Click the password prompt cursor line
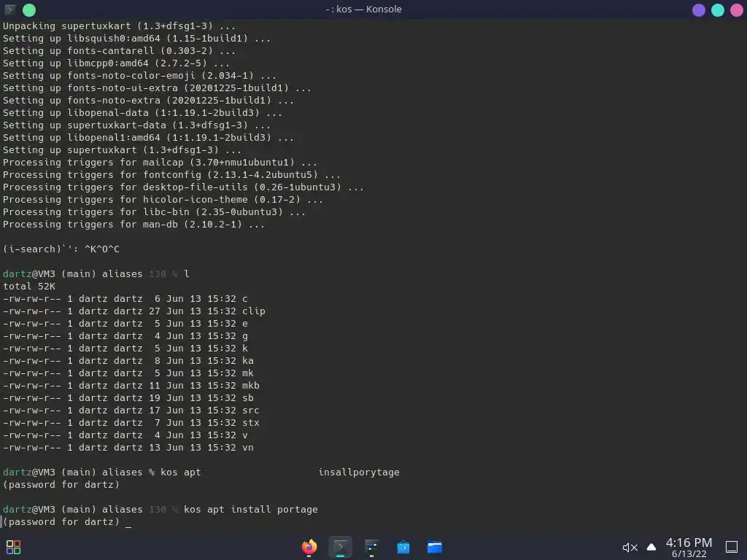The width and height of the screenshot is (747, 560). pos(67,522)
